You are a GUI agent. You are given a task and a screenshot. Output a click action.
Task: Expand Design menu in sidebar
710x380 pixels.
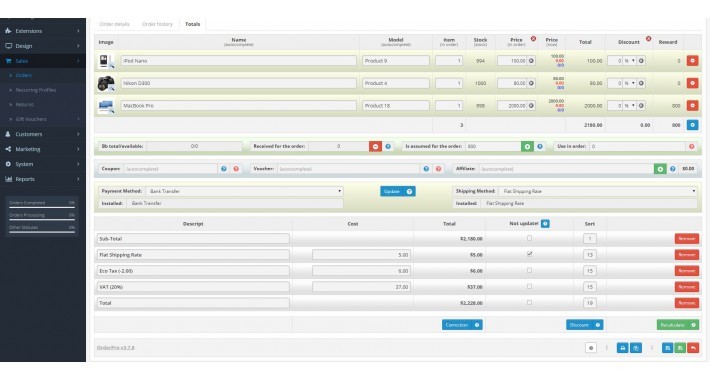click(x=43, y=46)
